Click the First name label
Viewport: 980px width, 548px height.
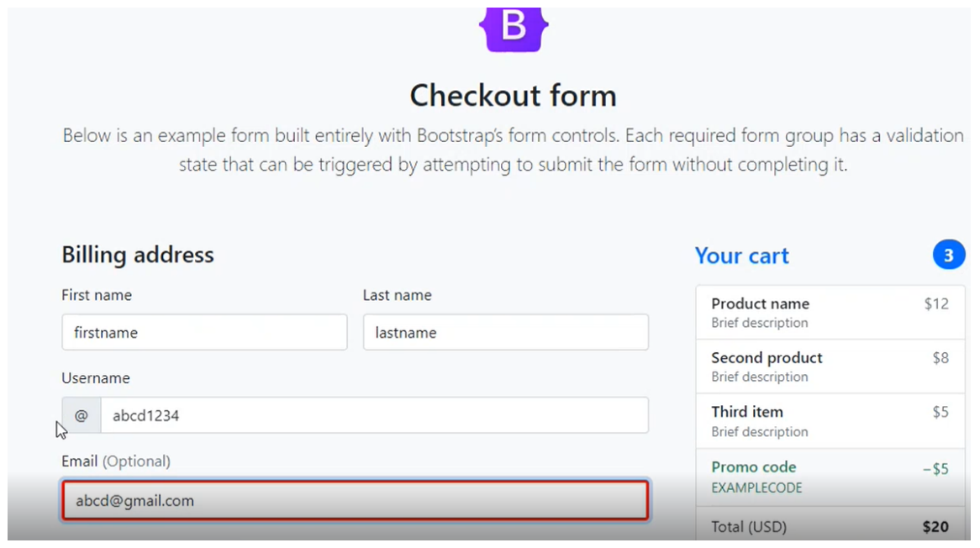click(x=97, y=295)
